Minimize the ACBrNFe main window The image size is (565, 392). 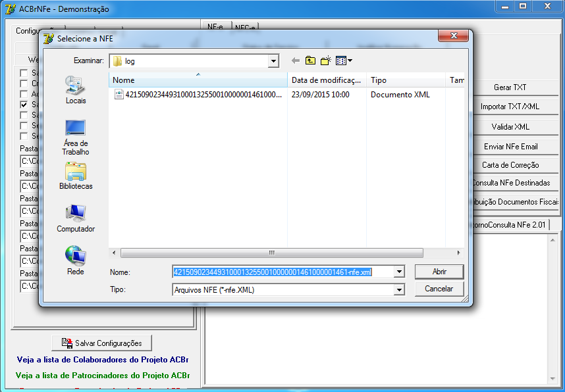coord(505,7)
